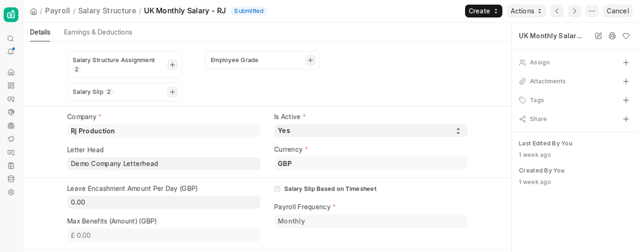Click the sidebar icon directly below the piggy bank

(x=11, y=152)
